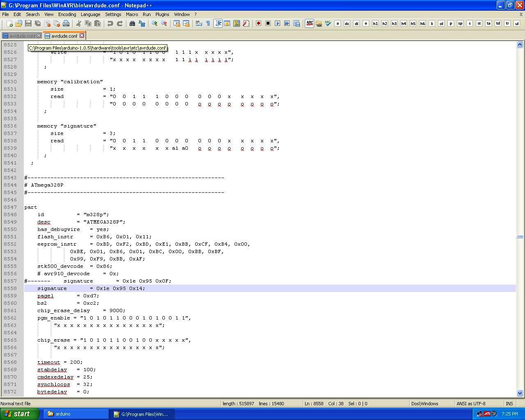Click the 'sp' tag button
The height and width of the screenshot is (420, 525).
[x=460, y=23]
